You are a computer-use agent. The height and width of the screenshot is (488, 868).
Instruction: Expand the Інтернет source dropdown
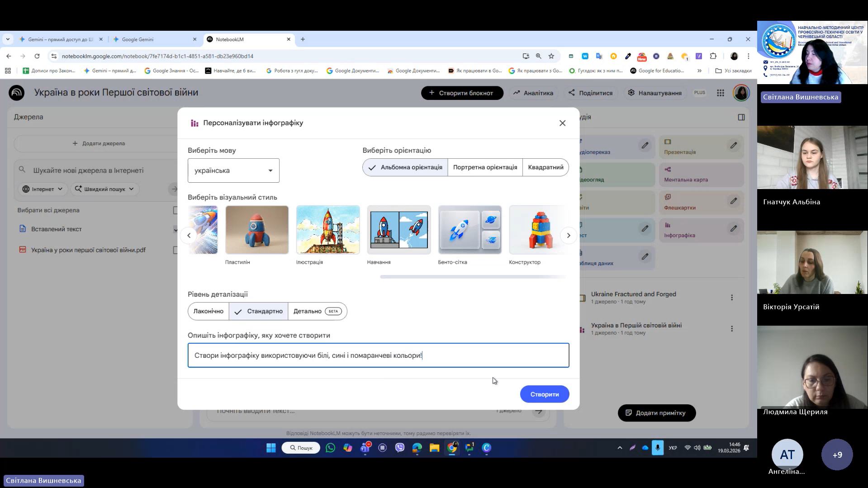pyautogui.click(x=43, y=189)
